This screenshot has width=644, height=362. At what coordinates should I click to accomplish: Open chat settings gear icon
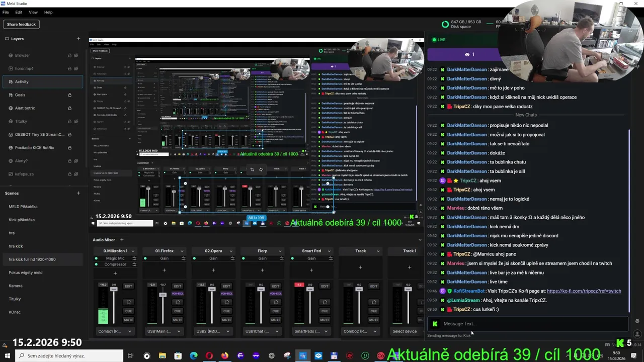[x=637, y=321]
